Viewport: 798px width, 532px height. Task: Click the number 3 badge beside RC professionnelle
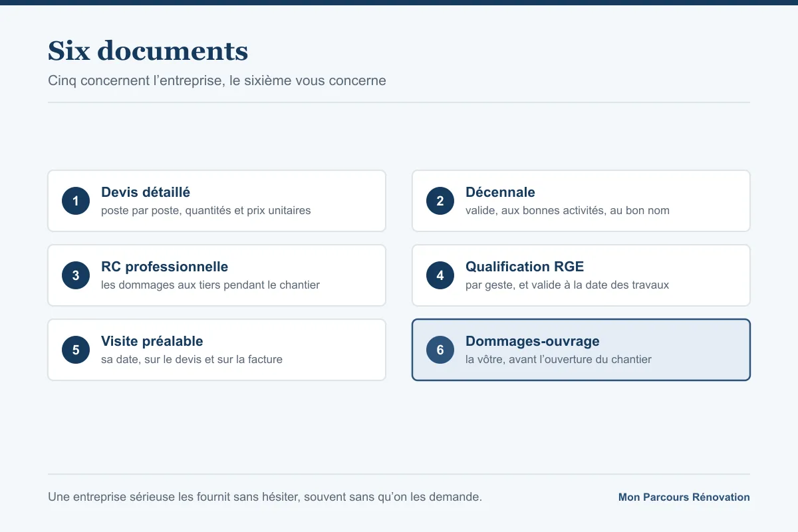tap(76, 275)
